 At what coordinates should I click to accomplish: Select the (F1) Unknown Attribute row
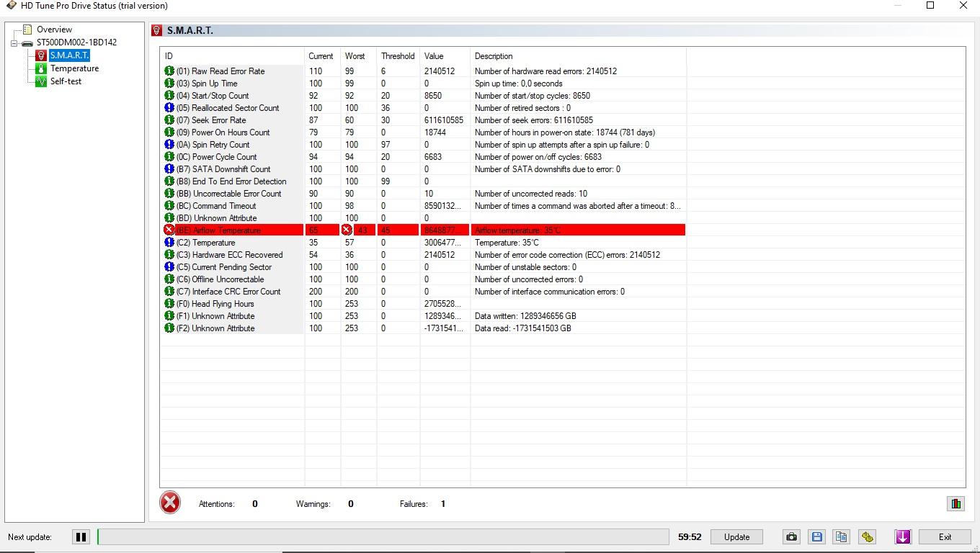(423, 316)
